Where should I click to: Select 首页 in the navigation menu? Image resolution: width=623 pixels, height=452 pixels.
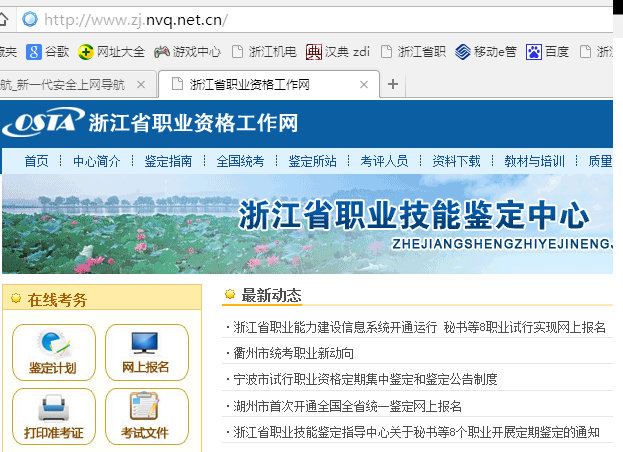click(x=36, y=161)
